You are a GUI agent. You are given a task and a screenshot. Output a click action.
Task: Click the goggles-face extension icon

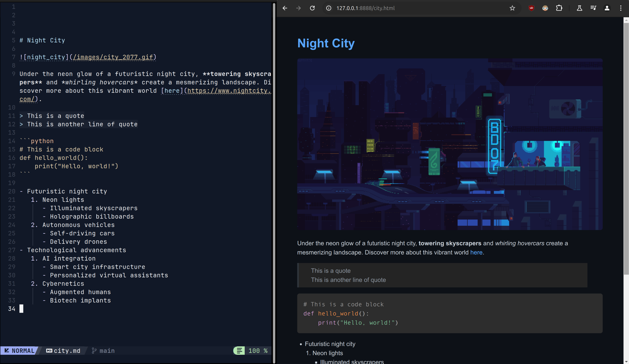coord(545,8)
